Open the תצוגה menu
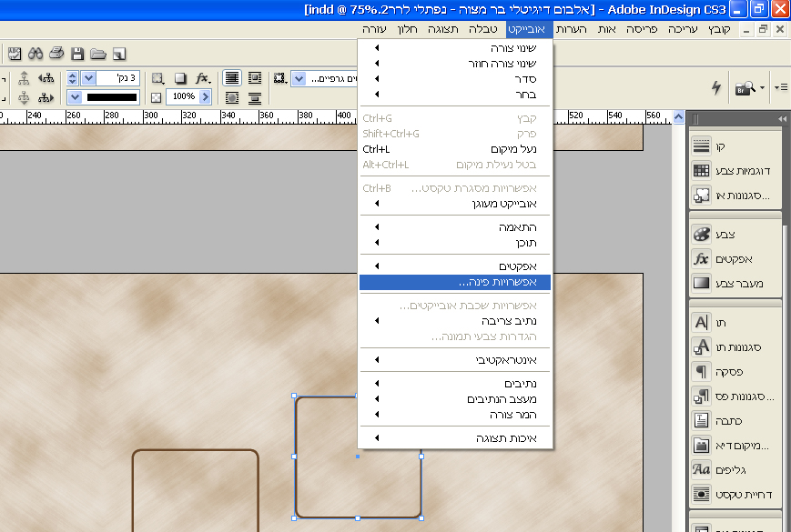Viewport: 791px width, 532px height. pyautogui.click(x=443, y=29)
